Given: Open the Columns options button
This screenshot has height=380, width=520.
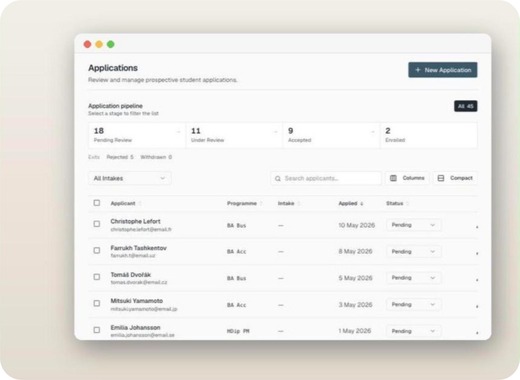Looking at the screenshot, I should (x=407, y=178).
